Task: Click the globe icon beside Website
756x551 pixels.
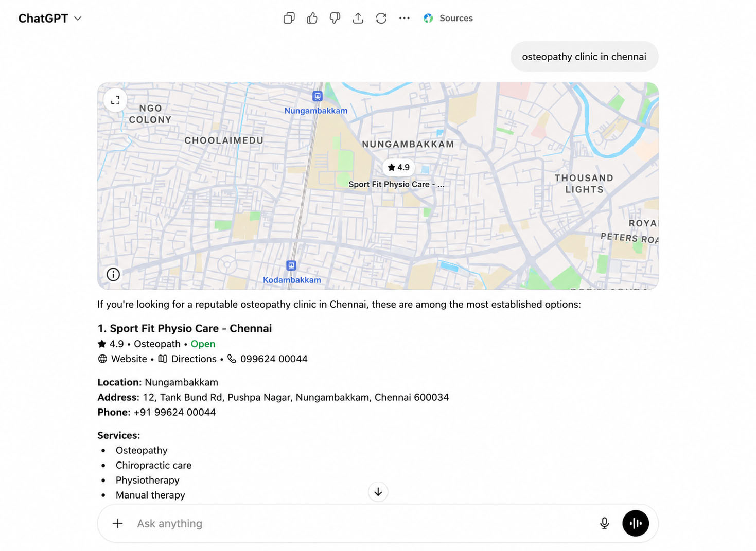Action: [102, 359]
